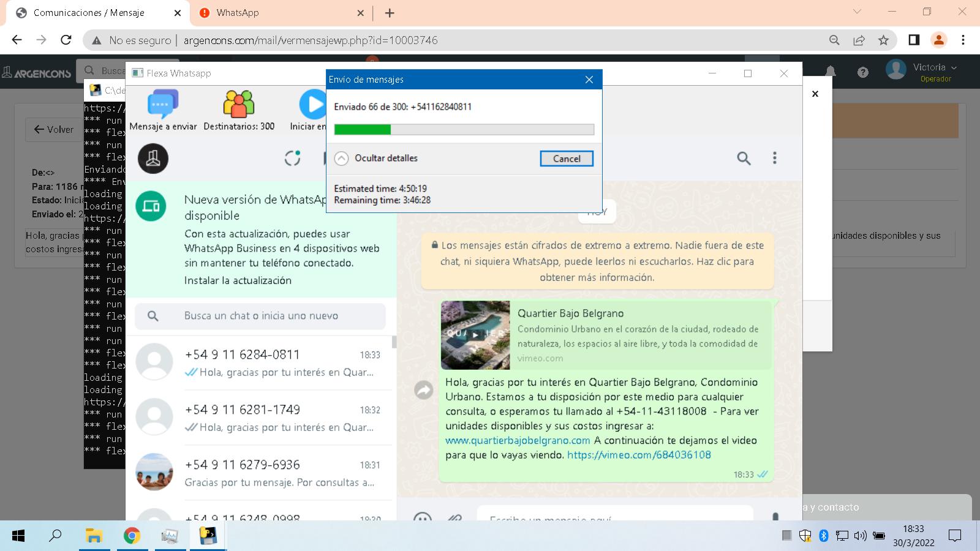Viewport: 980px width, 551px height.
Task: Open File Explorer from taskbar
Action: 94,536
